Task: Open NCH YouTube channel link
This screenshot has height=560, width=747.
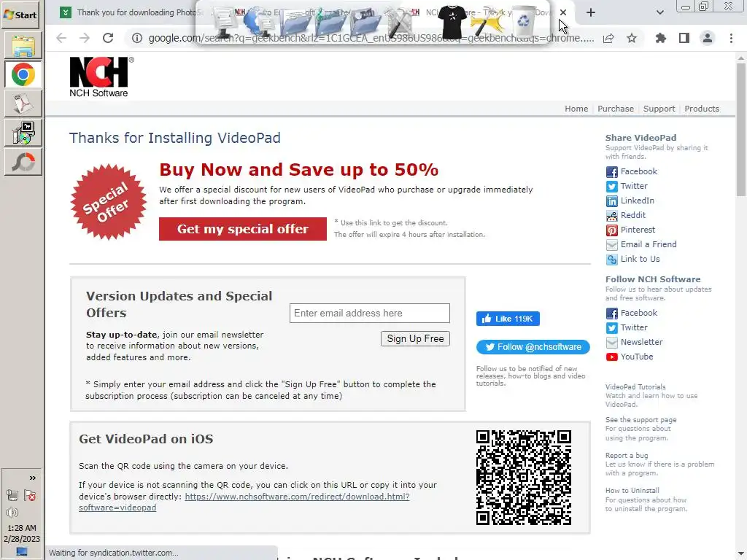Action: [630, 357]
